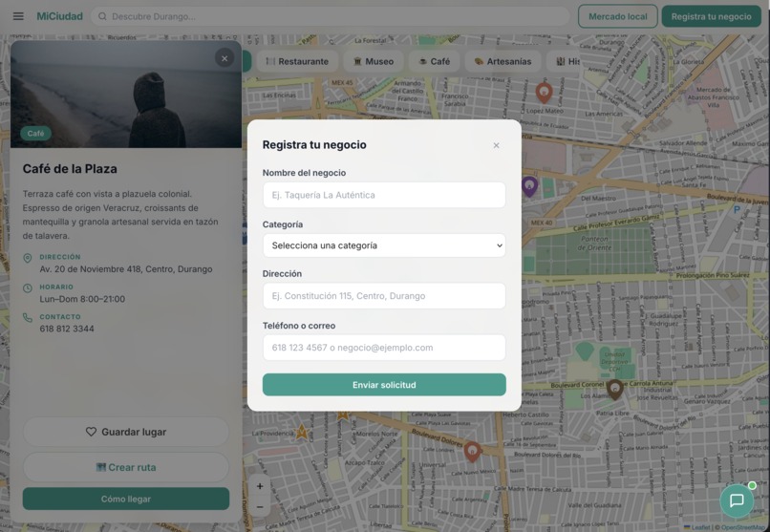The height and width of the screenshot is (532, 770).
Task: Click the heart icon on Guardar lugar
Action: click(91, 432)
